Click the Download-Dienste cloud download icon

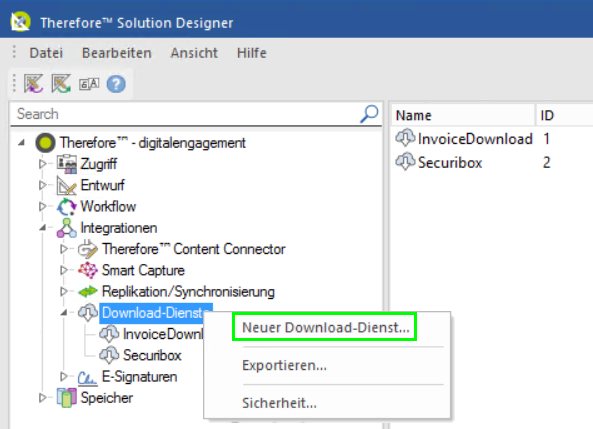88,313
